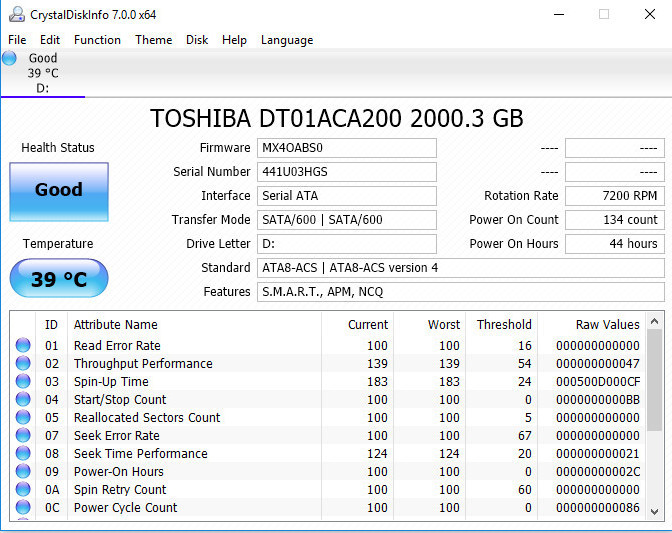The image size is (672, 533).
Task: Open the Edit menu
Action: (x=50, y=40)
